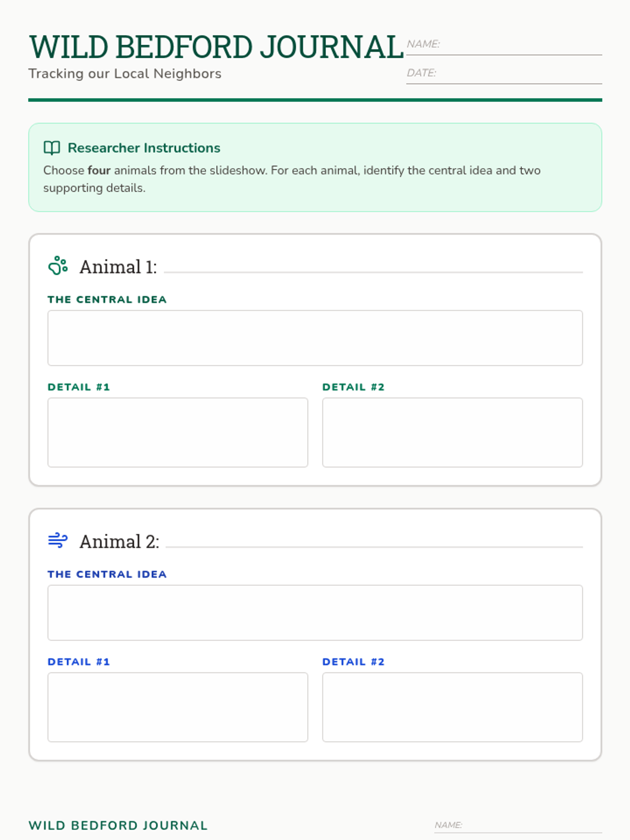Click the bold word four in the instructions
The height and width of the screenshot is (840, 630).
99,171
